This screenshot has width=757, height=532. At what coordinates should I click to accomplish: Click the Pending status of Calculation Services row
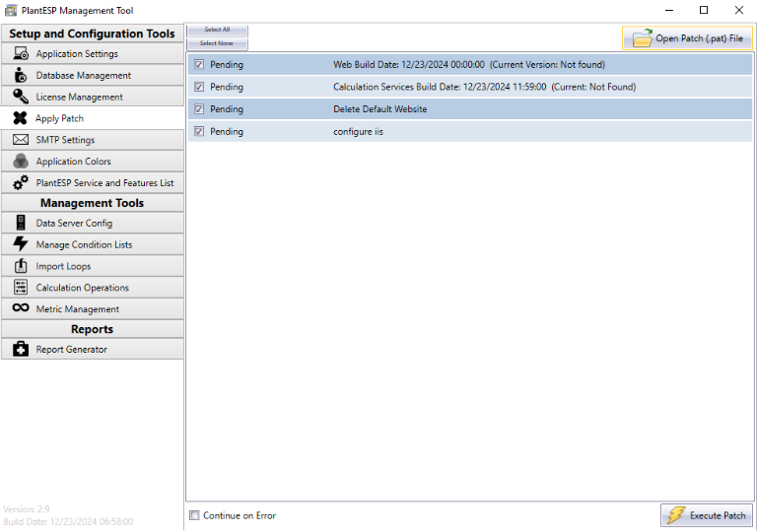pos(227,87)
